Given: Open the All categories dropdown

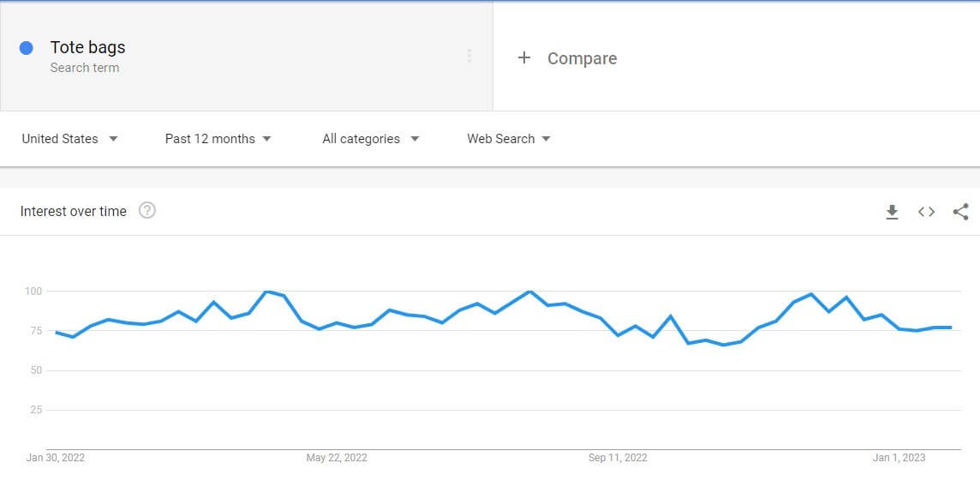Looking at the screenshot, I should (x=371, y=139).
